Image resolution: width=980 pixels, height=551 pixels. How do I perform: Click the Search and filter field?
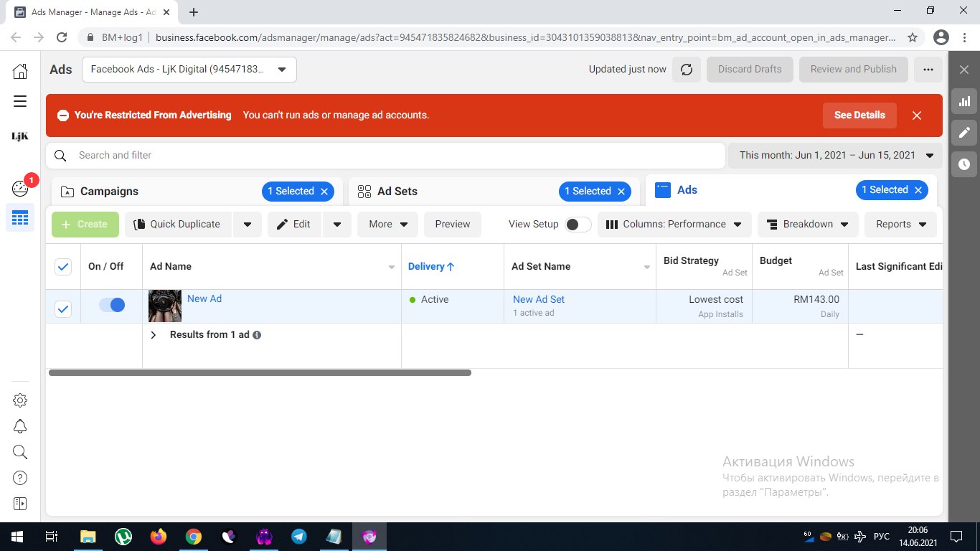[x=386, y=155]
